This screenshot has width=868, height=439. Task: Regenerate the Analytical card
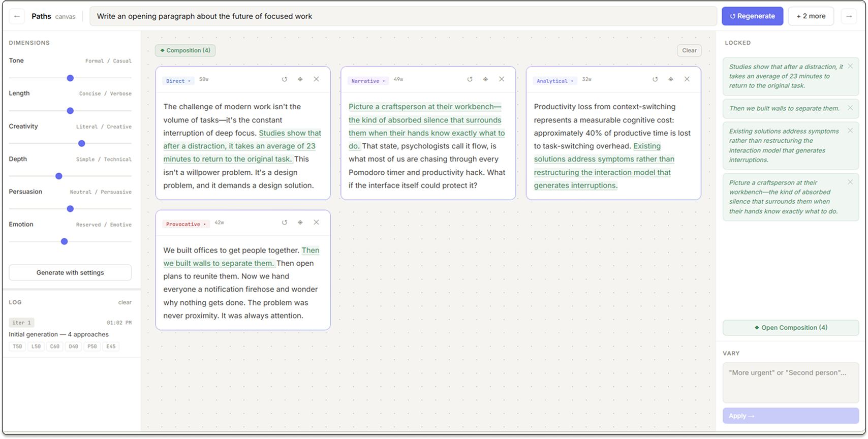click(655, 79)
